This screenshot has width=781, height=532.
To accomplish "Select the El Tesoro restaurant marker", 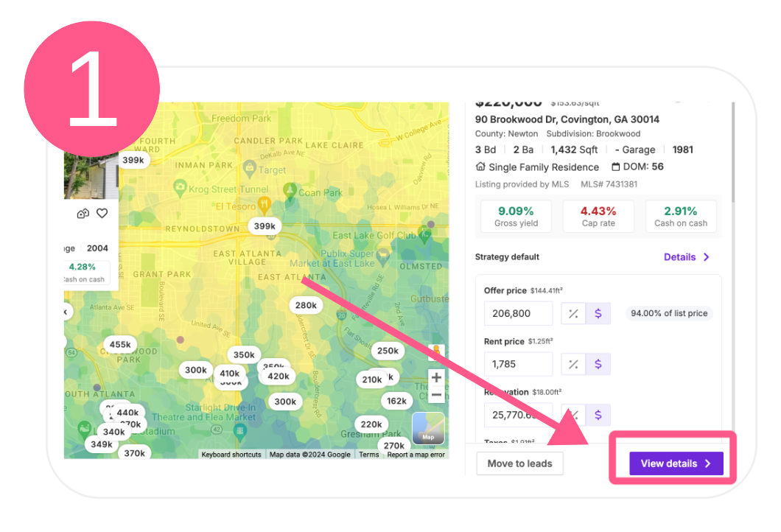I will click(265, 205).
